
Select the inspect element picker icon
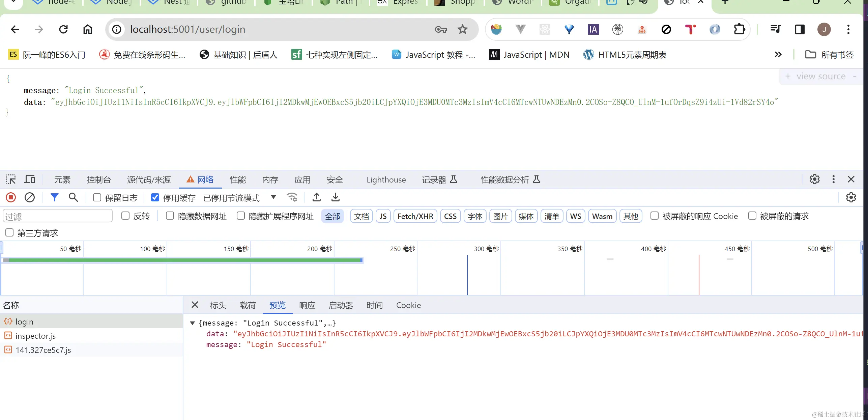11,179
